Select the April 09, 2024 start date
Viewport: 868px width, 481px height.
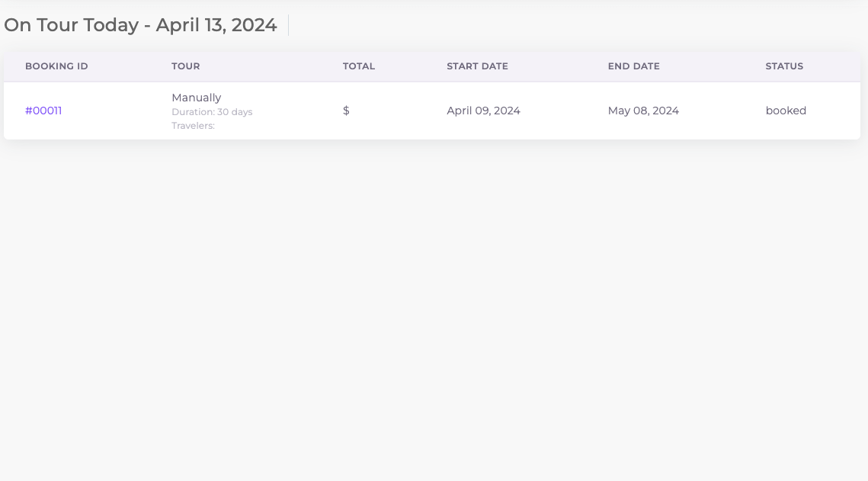coord(483,111)
